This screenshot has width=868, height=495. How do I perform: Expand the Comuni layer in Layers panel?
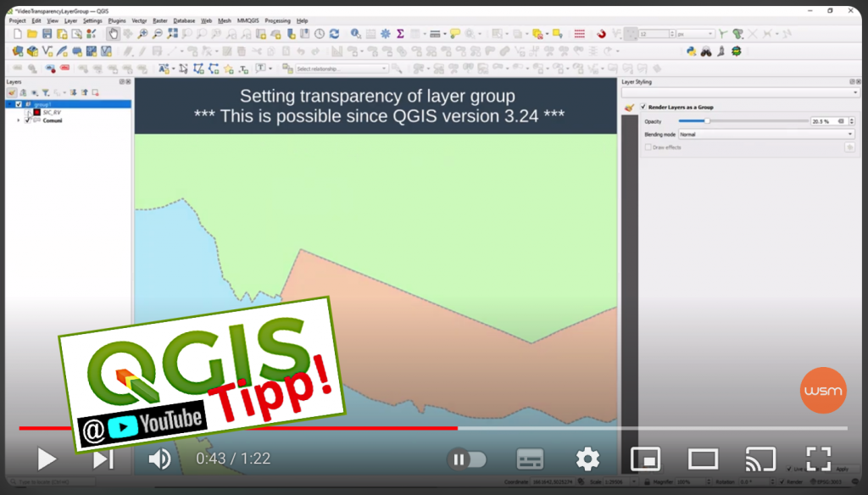click(x=19, y=120)
